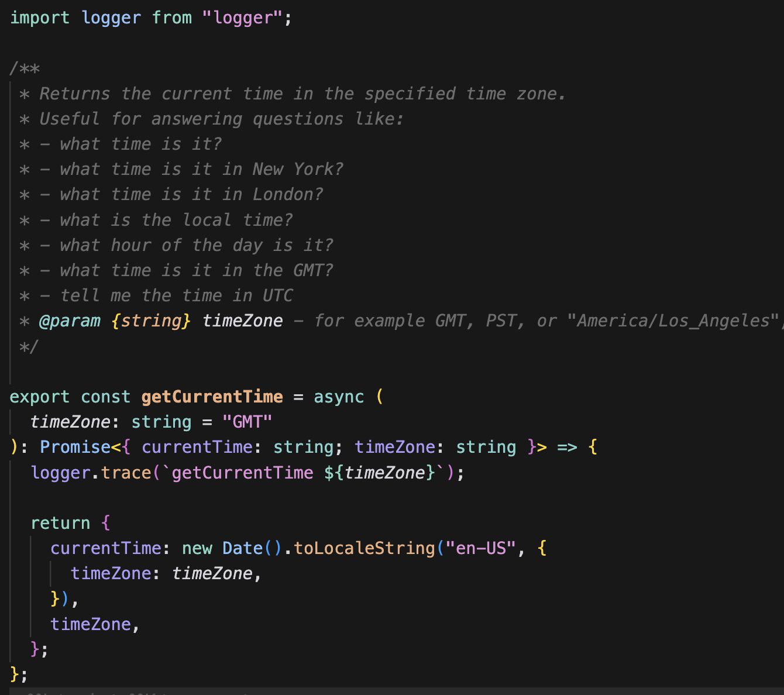Click the "tell me the time in UTC" comment

[176, 295]
